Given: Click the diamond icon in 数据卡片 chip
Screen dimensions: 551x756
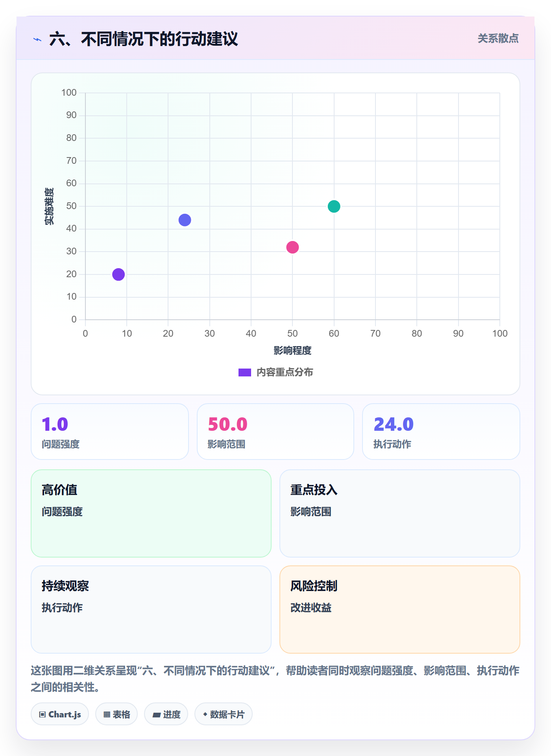Looking at the screenshot, I should [x=205, y=714].
